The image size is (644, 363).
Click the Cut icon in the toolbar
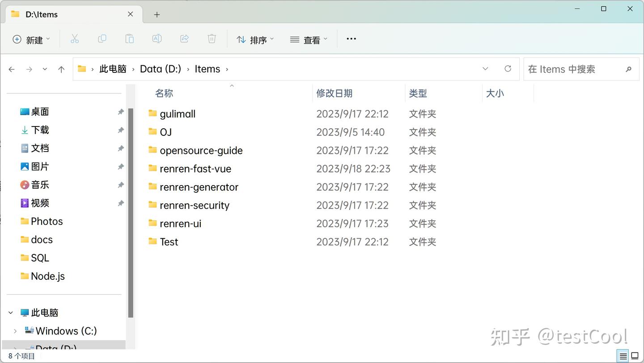(75, 39)
